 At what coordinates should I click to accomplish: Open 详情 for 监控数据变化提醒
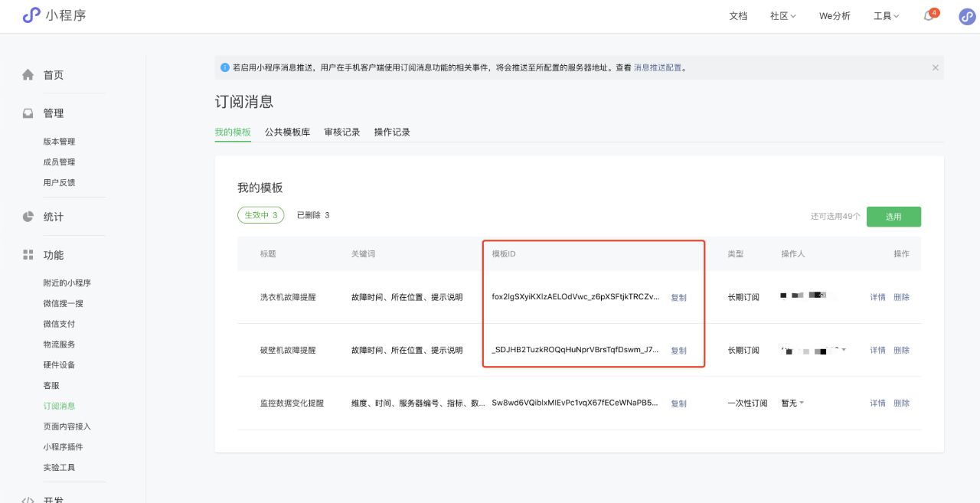click(x=877, y=403)
